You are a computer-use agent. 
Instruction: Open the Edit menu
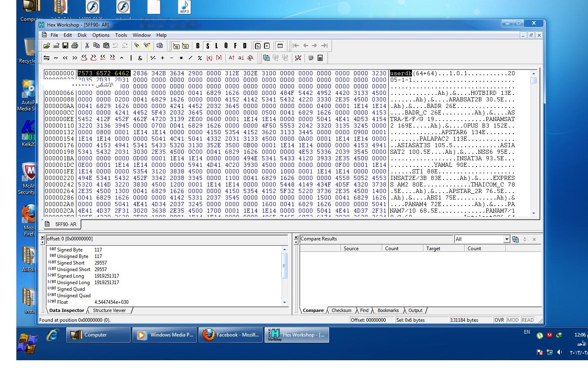68,35
